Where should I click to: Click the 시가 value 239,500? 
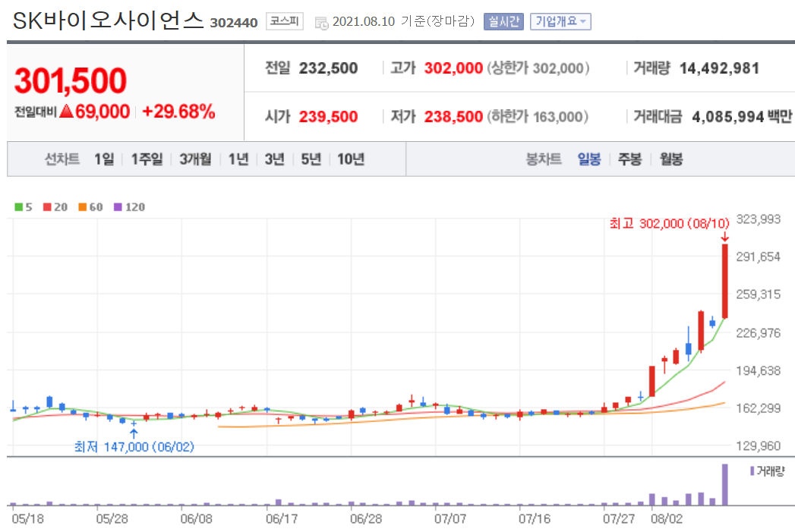coord(328,117)
